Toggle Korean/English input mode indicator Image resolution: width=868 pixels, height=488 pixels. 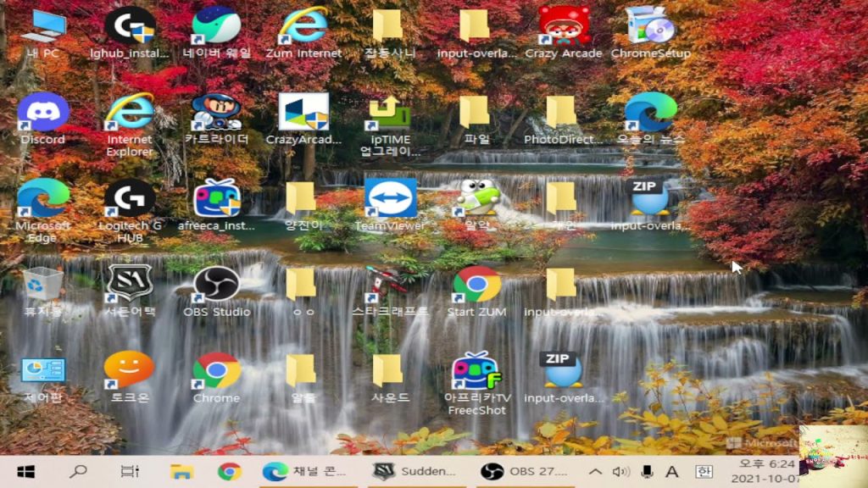pos(704,471)
